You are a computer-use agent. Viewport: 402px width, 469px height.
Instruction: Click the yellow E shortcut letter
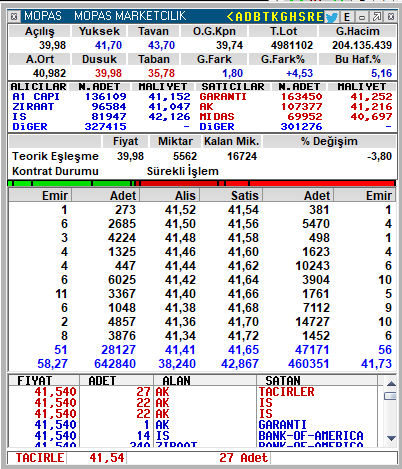[319, 16]
